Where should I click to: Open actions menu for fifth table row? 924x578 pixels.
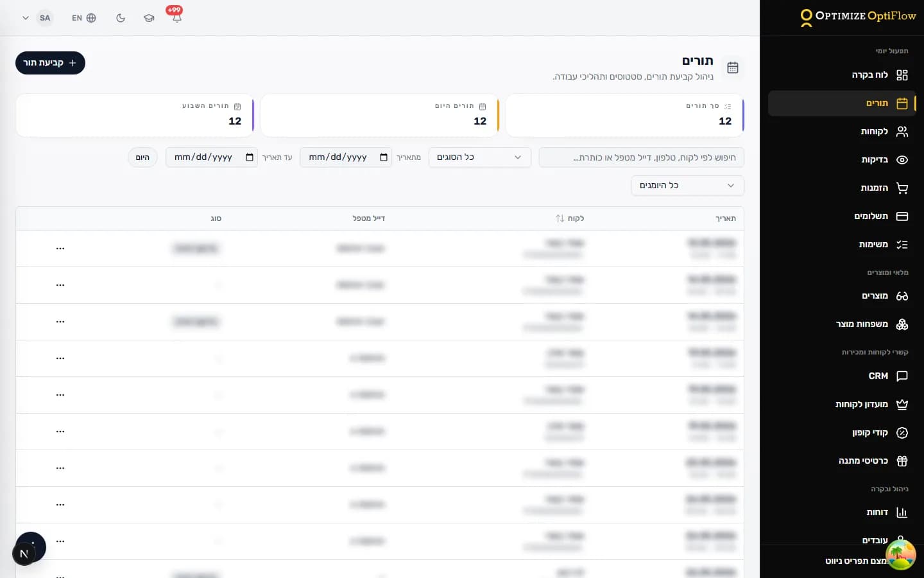click(x=60, y=395)
